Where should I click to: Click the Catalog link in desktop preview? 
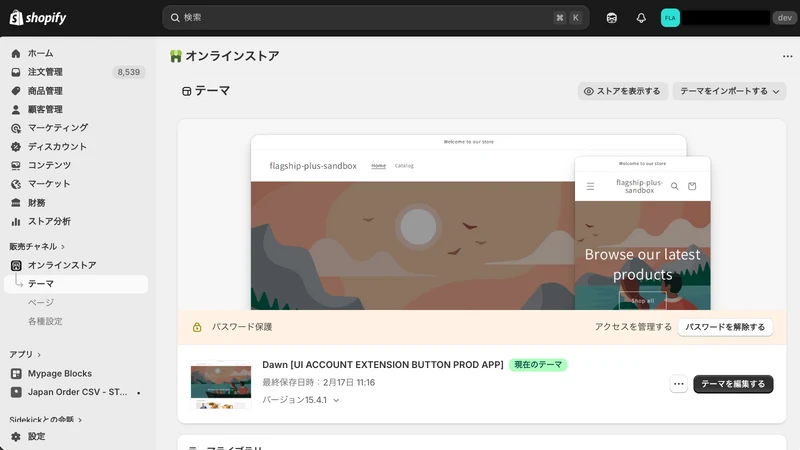tap(404, 166)
